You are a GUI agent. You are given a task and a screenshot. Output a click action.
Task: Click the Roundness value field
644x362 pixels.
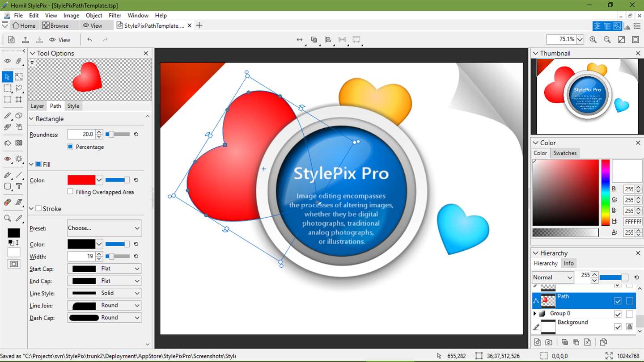coord(81,134)
